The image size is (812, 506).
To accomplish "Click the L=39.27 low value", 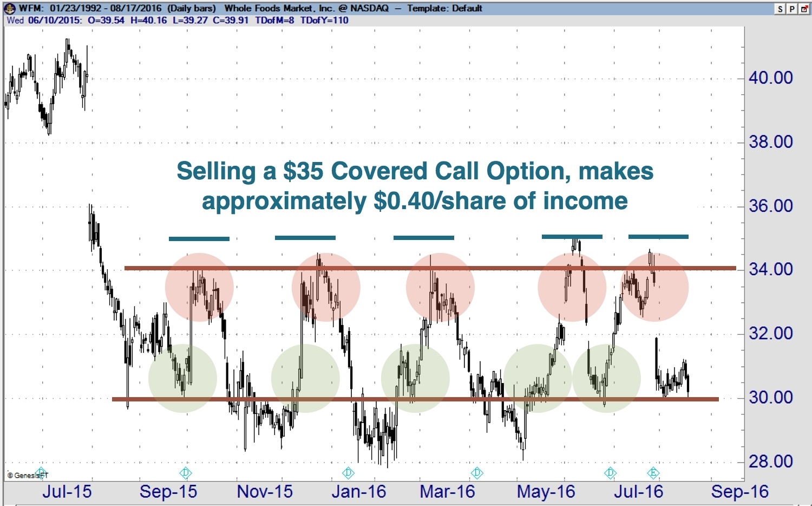I will [x=190, y=20].
